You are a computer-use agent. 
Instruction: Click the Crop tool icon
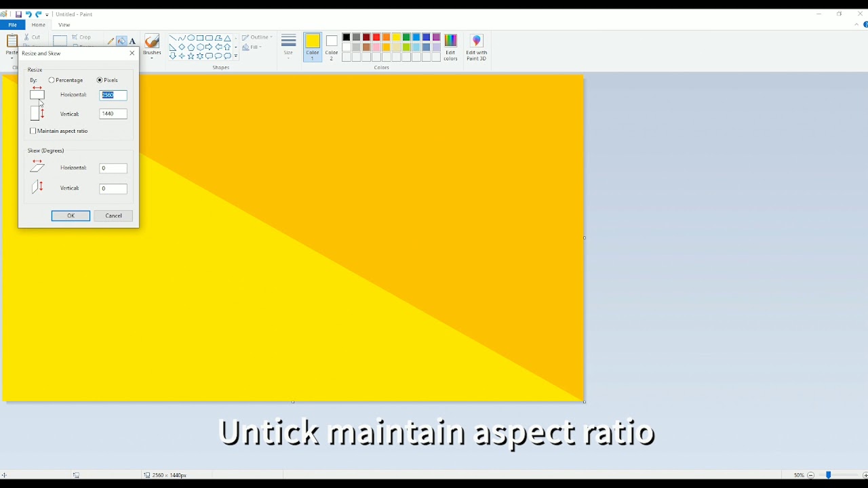pos(75,37)
